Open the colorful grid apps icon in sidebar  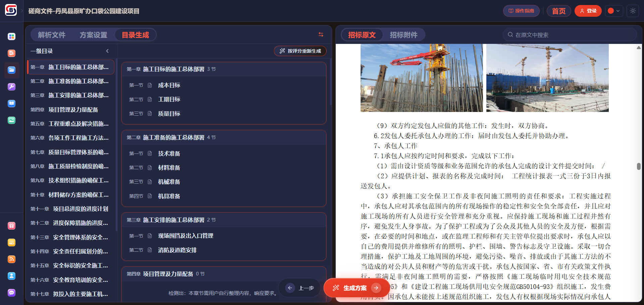tap(11, 37)
